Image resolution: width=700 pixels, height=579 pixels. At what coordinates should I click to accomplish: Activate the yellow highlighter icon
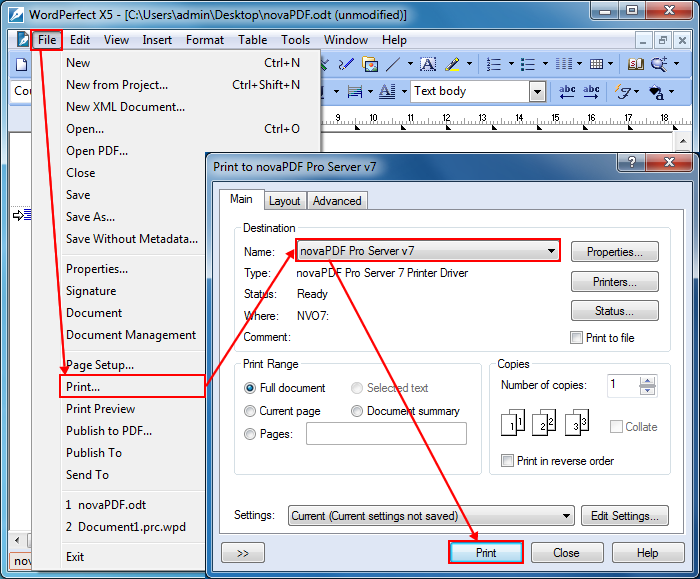pos(452,65)
